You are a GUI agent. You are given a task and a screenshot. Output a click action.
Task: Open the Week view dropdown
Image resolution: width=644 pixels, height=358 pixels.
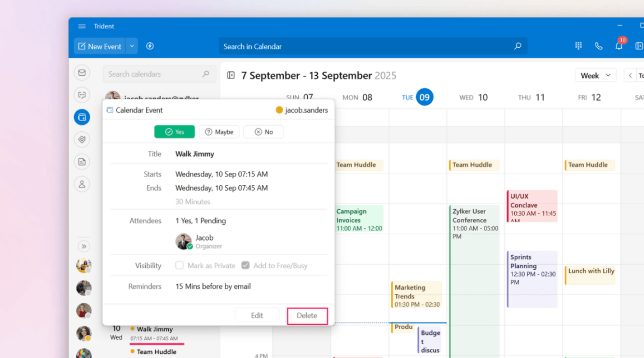click(x=596, y=75)
